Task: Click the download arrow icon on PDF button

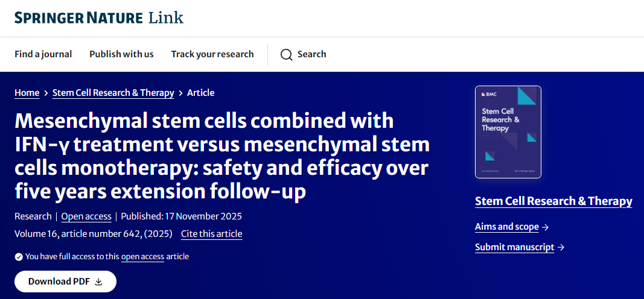Action: pos(99,282)
